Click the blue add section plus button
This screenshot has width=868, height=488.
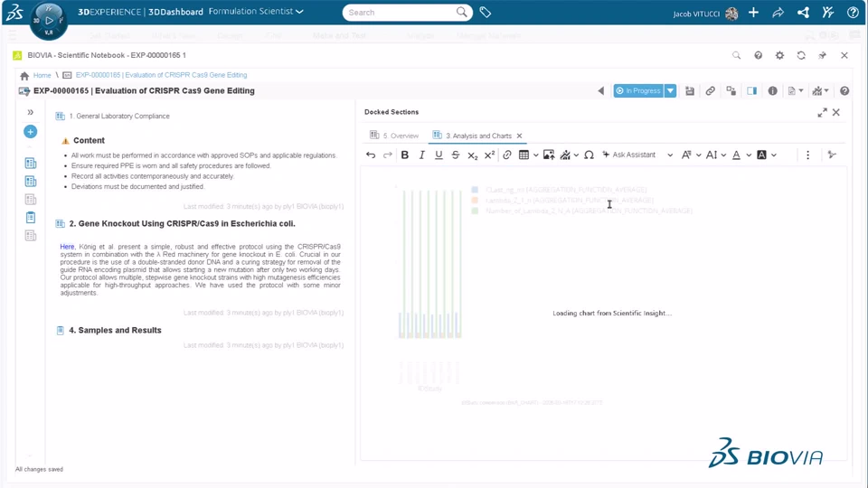[x=31, y=132]
